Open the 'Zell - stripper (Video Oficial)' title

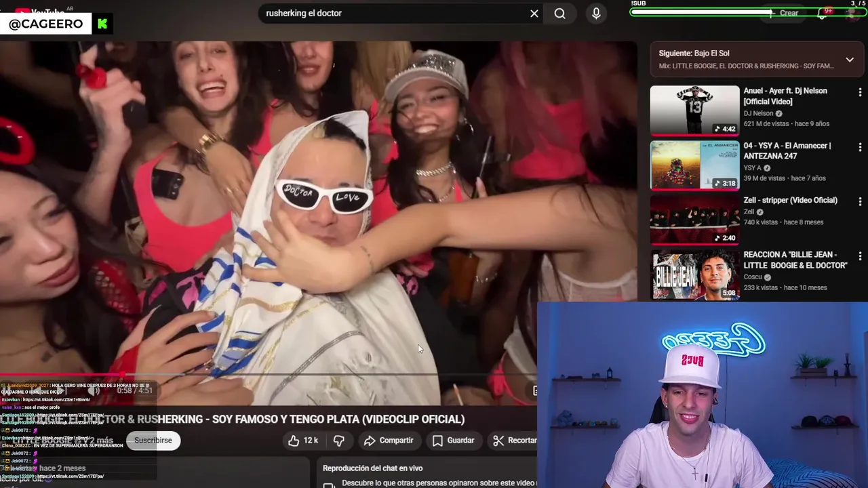(x=791, y=201)
